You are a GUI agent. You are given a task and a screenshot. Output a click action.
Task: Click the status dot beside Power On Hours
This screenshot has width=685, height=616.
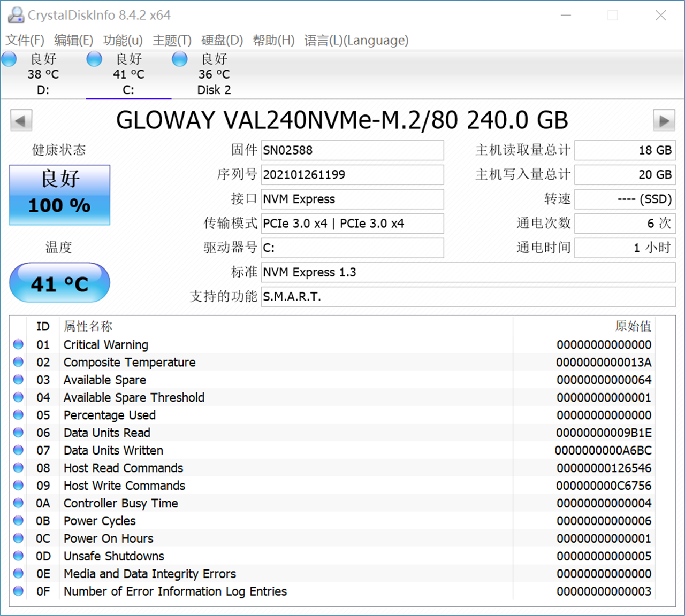[18, 538]
